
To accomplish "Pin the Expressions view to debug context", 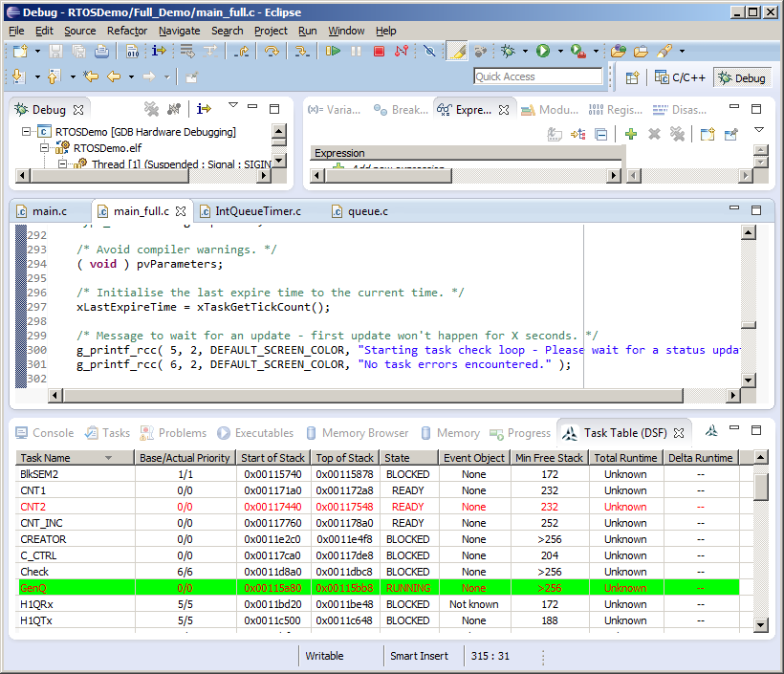I will (730, 134).
